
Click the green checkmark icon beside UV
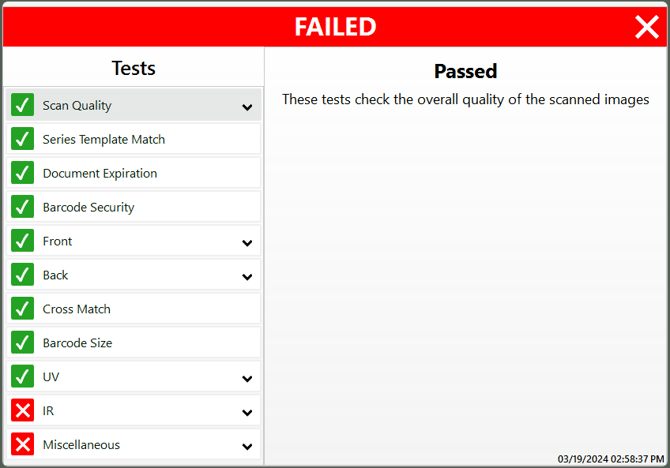(23, 376)
